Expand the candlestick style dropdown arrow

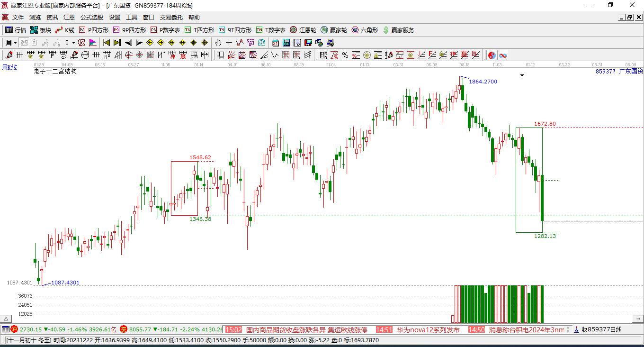73,43
